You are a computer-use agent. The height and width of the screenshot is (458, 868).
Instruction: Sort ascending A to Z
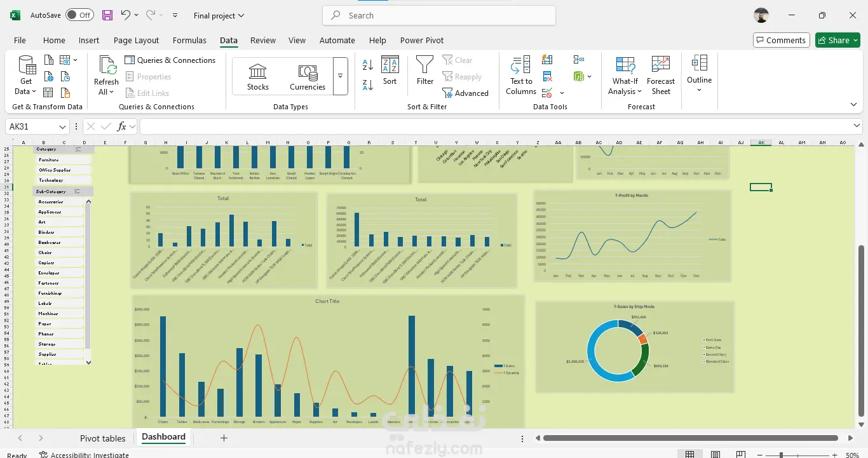tap(367, 65)
